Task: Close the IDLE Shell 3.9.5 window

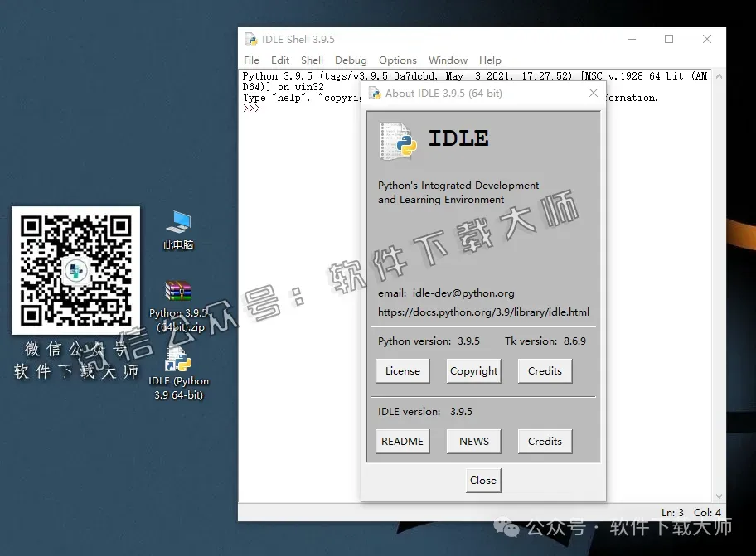Action: (707, 39)
